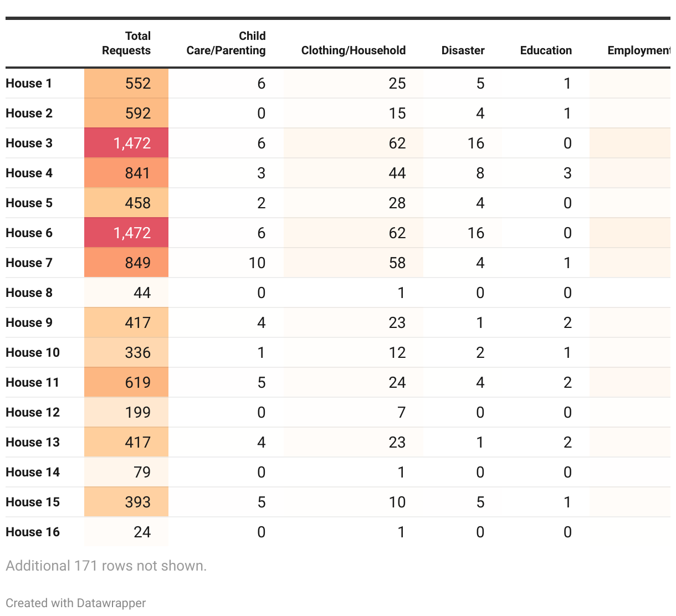Screen dimensions: 676x616
Task: Click House 4 Education value 3
Action: point(567,173)
